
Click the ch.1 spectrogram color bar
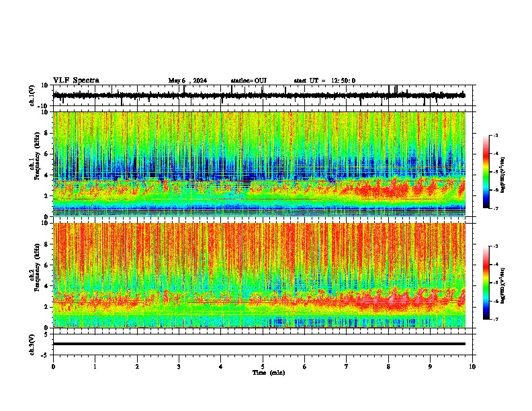(486, 172)
